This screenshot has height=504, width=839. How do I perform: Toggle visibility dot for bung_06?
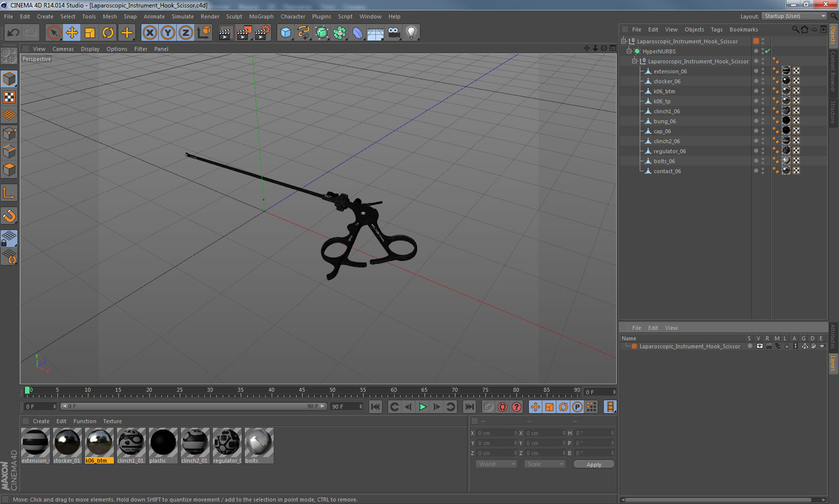pyautogui.click(x=756, y=121)
